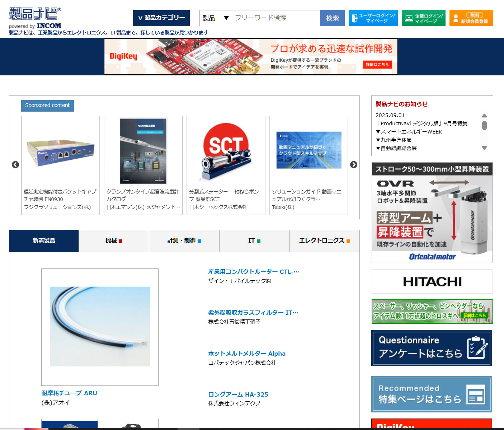The image size is (504, 430).
Task: Click the scroll-down arrow in the announcements panel
Action: (485, 147)
